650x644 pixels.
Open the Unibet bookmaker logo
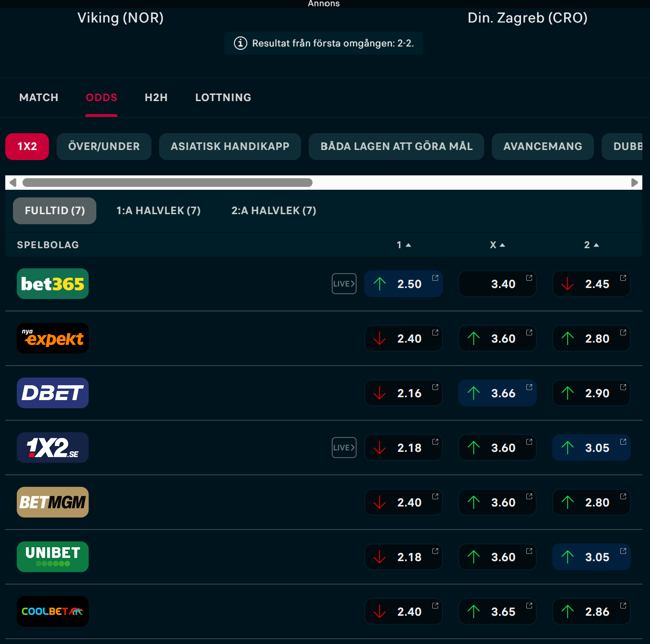53,557
